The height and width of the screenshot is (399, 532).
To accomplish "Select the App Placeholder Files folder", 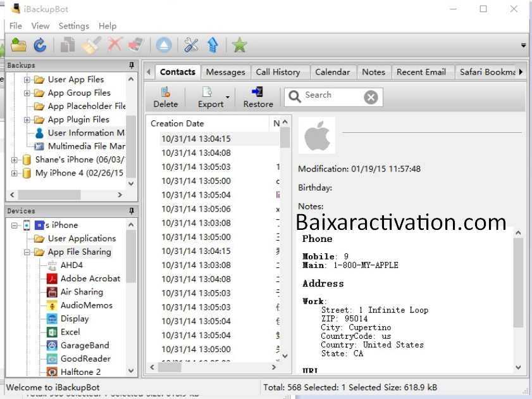I will pyautogui.click(x=87, y=106).
